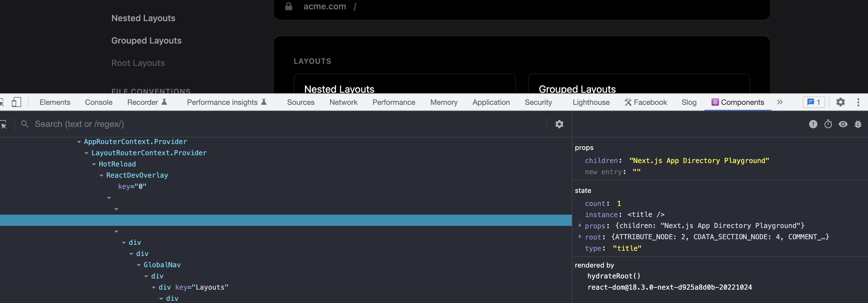Switch to the Network tab
This screenshot has height=303, width=868.
coord(343,102)
